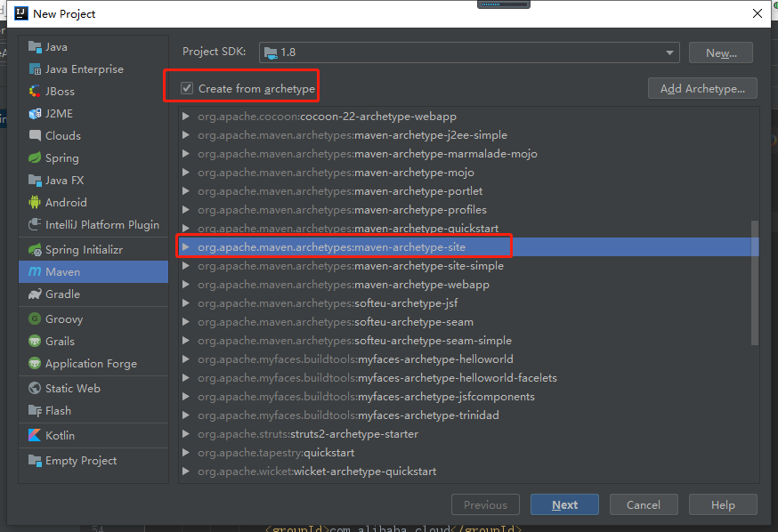Select softeu-archetype-seam-simple row
Image resolution: width=778 pixels, height=532 pixels.
pyautogui.click(x=468, y=341)
